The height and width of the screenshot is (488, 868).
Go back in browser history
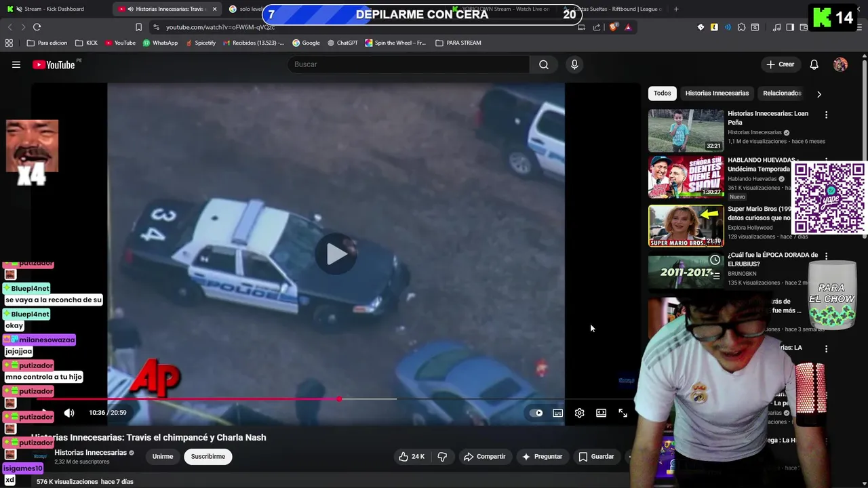9,27
